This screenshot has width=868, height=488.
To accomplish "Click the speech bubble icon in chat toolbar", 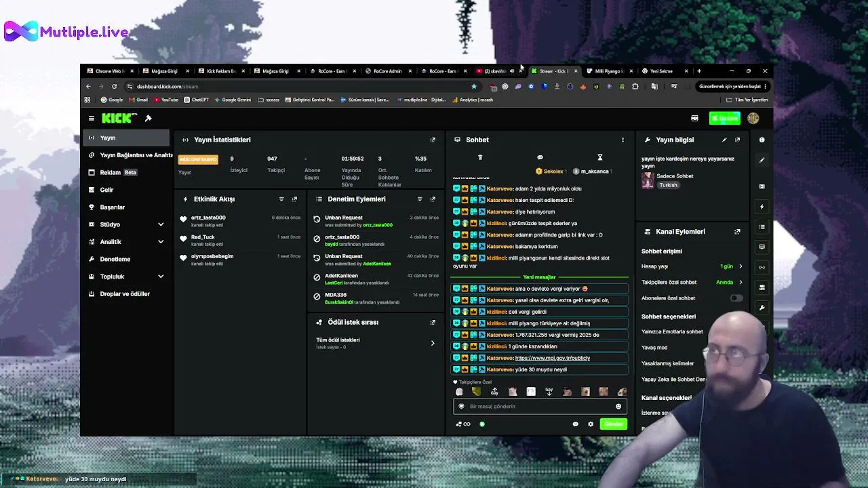I will pos(540,158).
